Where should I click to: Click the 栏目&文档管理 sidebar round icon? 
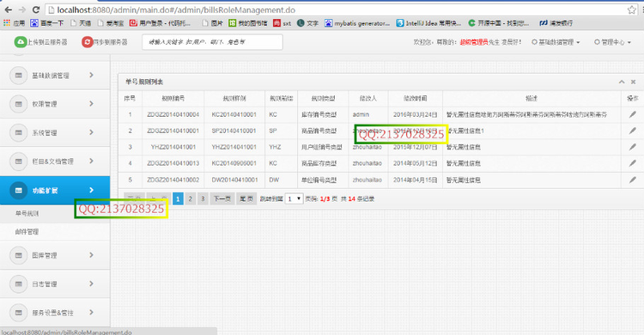click(x=19, y=161)
